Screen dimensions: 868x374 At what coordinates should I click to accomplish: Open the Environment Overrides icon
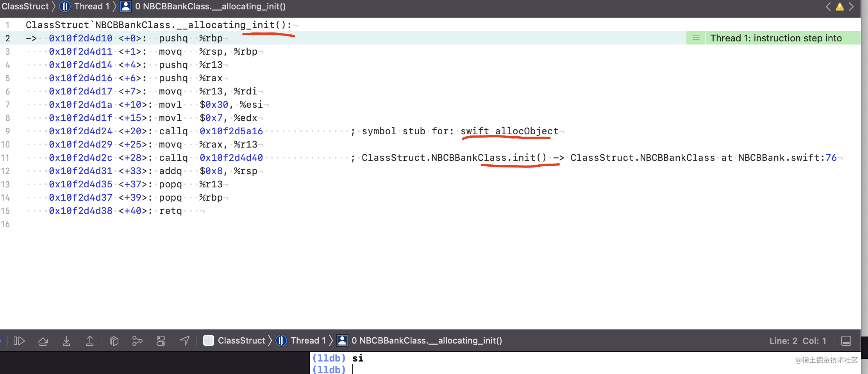161,341
